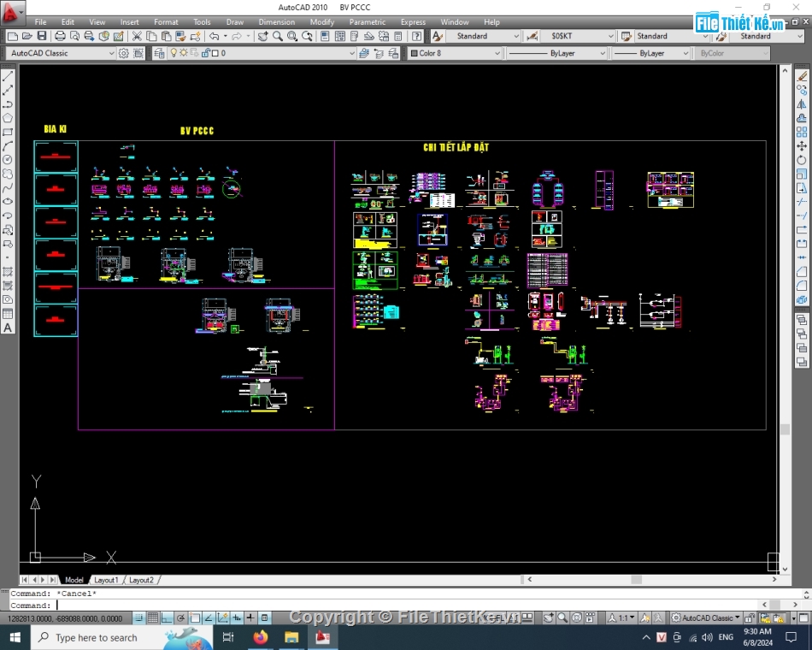812x650 pixels.
Task: Click the AutoCAD Classic workspace switching button
Action: [x=706, y=617]
